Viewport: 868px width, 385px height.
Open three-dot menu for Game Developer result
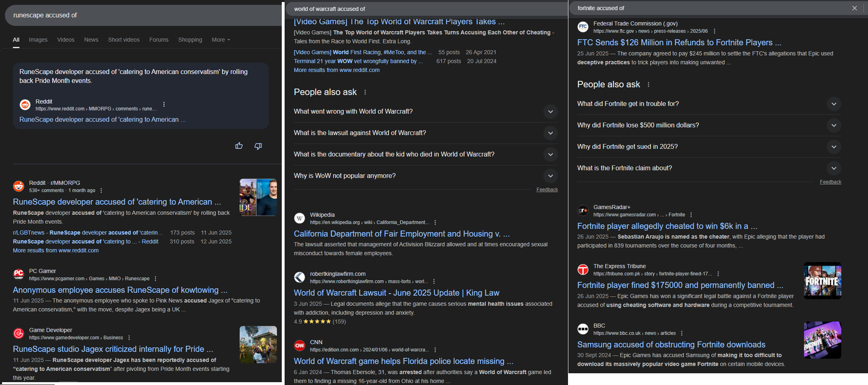click(x=129, y=338)
